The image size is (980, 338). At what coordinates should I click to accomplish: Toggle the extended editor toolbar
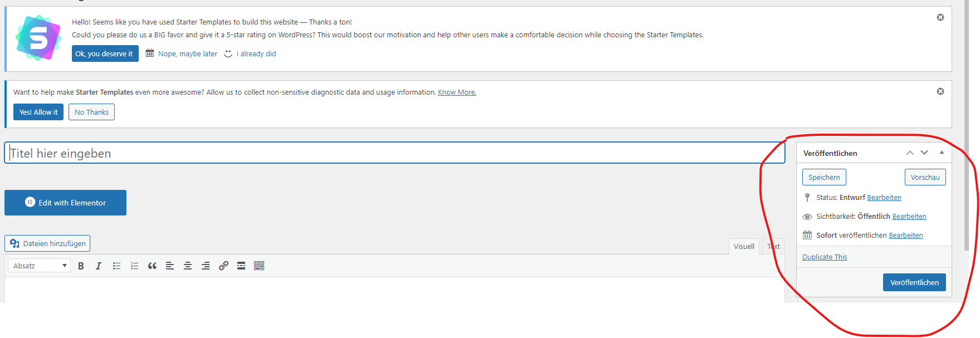tap(259, 266)
